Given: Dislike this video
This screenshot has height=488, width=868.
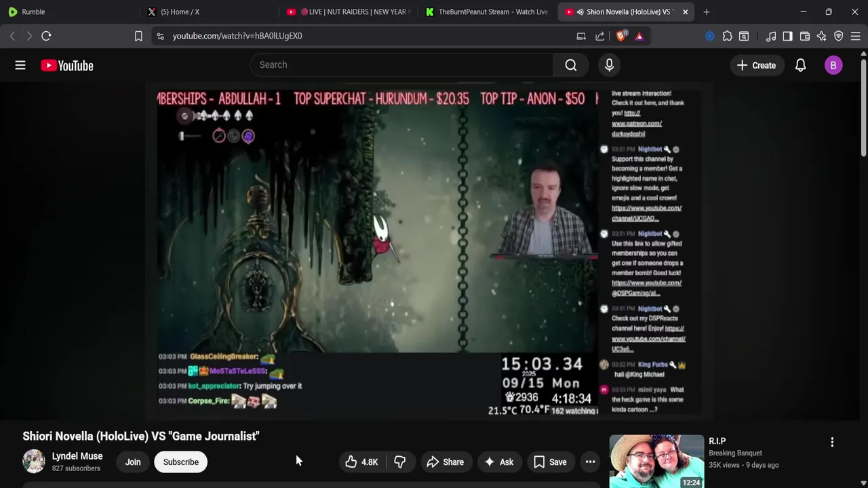Looking at the screenshot, I should (x=400, y=462).
